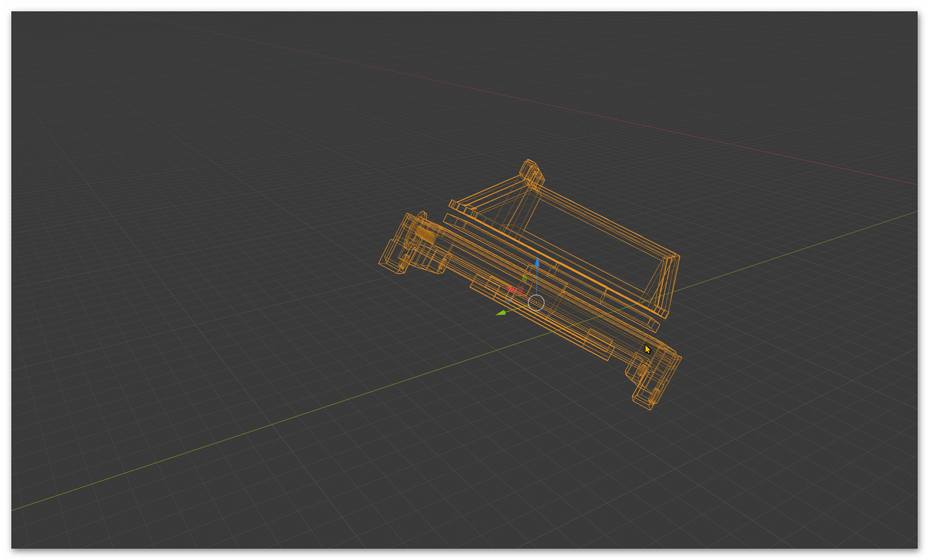Click the blue Z-axis move gizmo arrow
This screenshot has width=929, height=560.
pyautogui.click(x=537, y=263)
